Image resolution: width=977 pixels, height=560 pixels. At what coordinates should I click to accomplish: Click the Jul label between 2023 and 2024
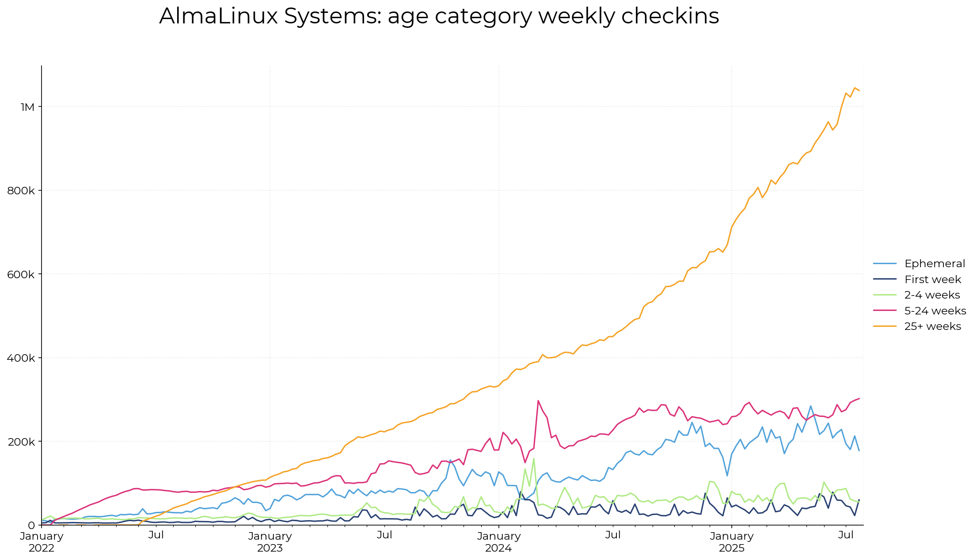tap(384, 535)
